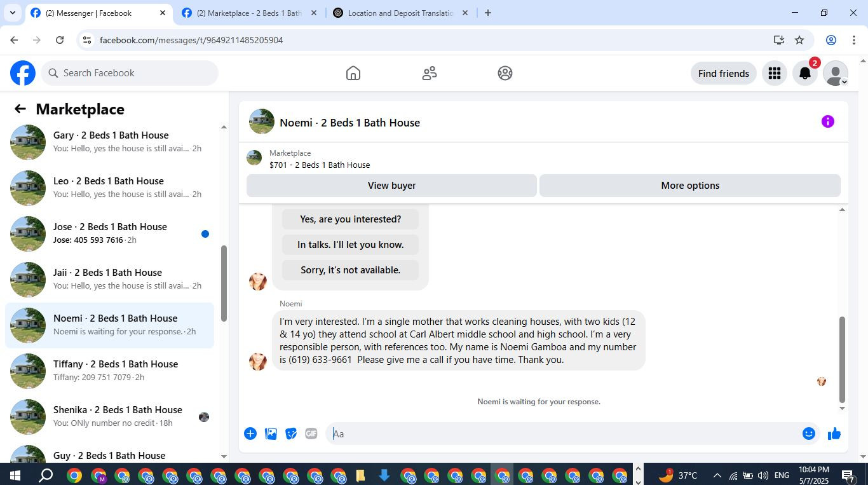Open the Groups icon in top navigation
The image size is (868, 485).
pyautogui.click(x=505, y=73)
